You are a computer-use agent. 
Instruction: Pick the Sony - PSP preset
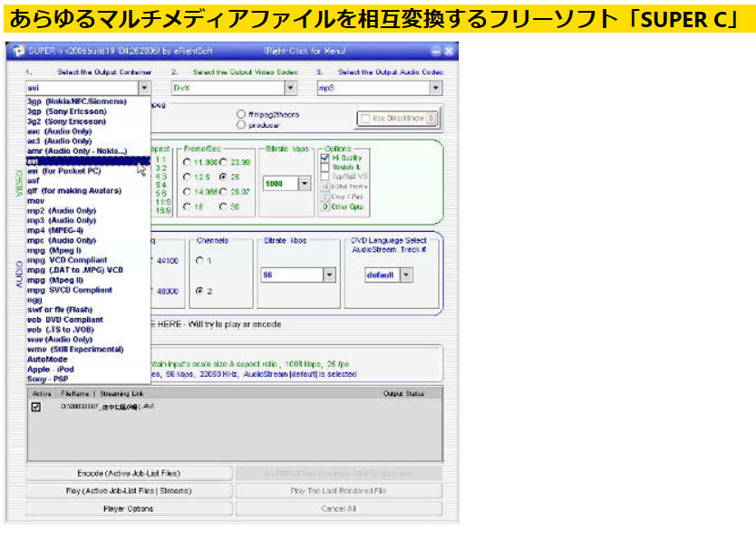(x=48, y=379)
